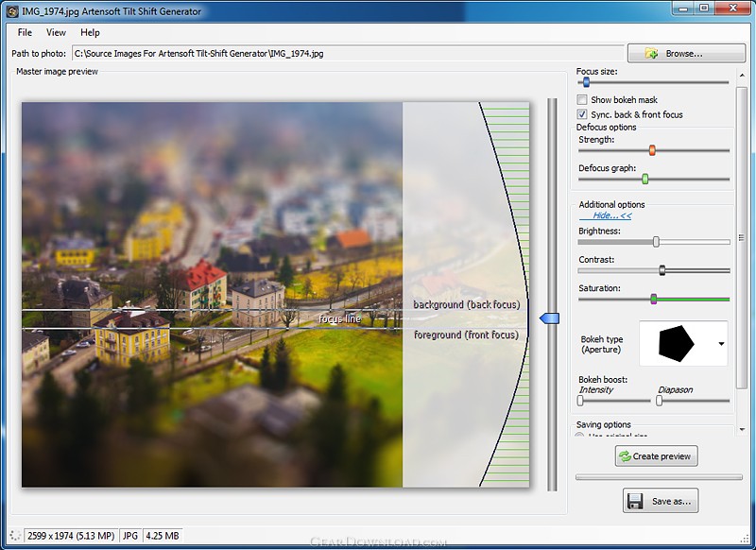This screenshot has height=550, width=756.
Task: Click the pentagon bokeh aperture shape
Action: tap(676, 343)
